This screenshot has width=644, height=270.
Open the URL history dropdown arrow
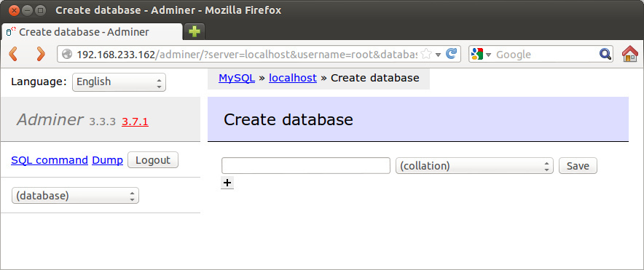(x=439, y=55)
